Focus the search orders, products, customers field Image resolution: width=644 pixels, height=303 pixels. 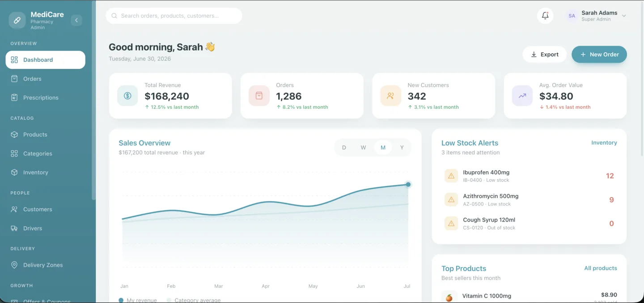[x=174, y=16]
